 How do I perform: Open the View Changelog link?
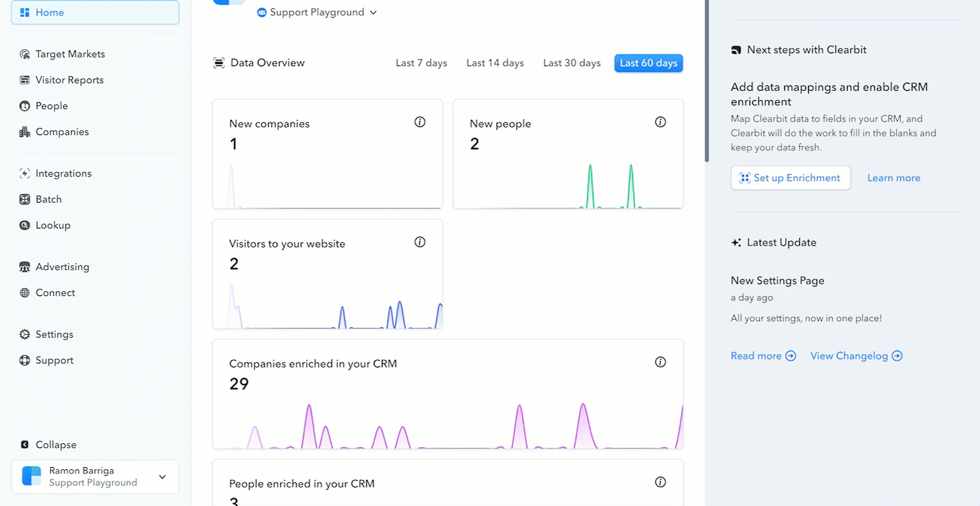coord(856,356)
